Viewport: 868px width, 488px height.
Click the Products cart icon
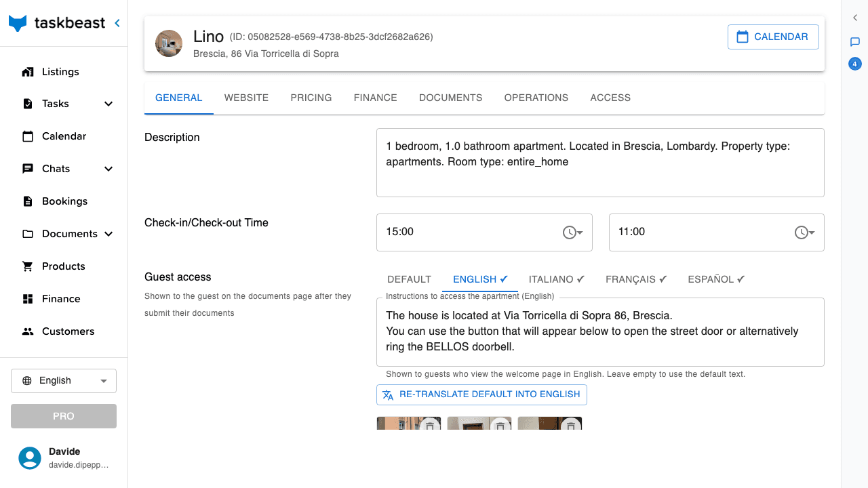click(28, 266)
